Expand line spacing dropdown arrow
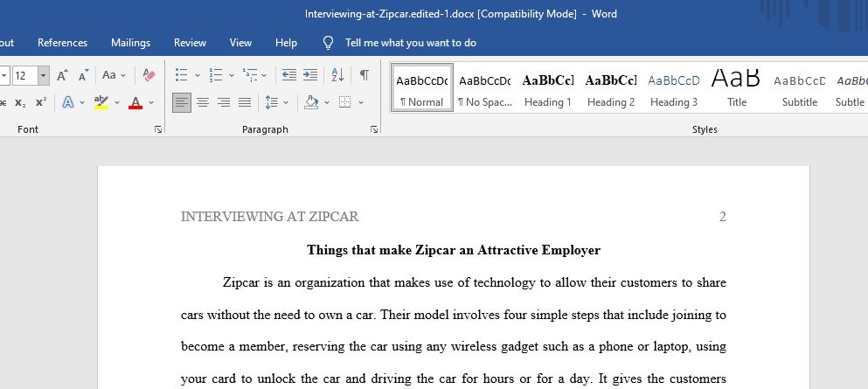Screen dimensions: 868x389 coord(286,102)
